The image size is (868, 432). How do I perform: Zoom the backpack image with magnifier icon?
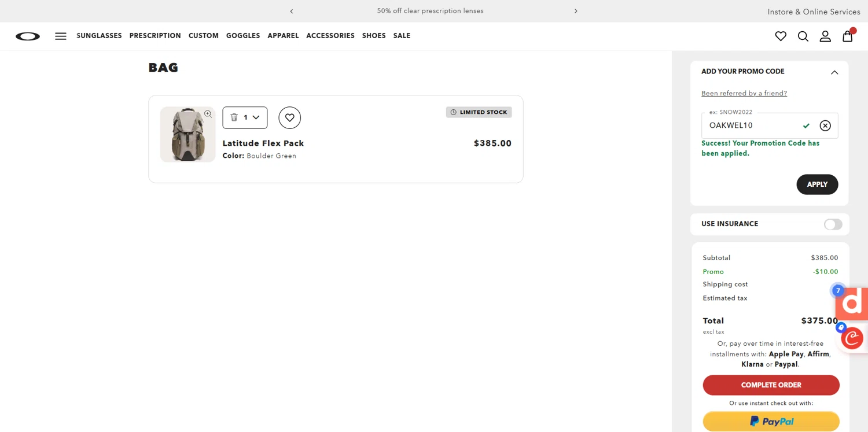coord(208,114)
